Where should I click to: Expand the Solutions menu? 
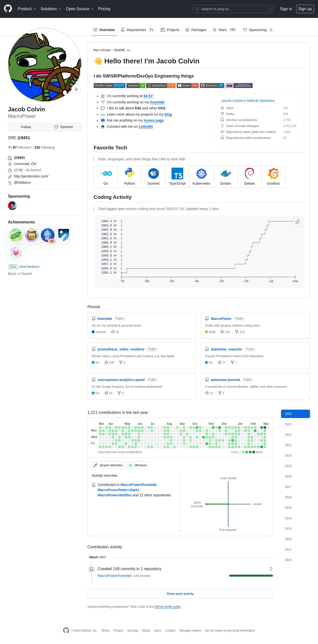[51, 9]
